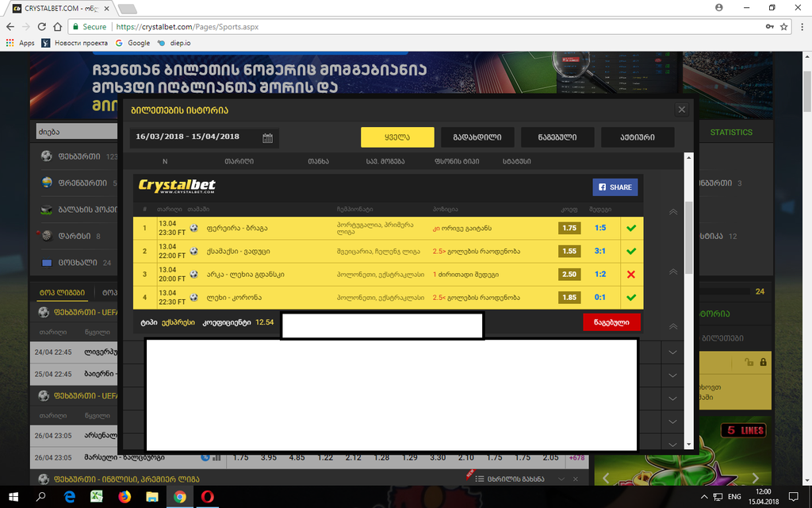Click next arrow on slots banner

pyautogui.click(x=755, y=477)
